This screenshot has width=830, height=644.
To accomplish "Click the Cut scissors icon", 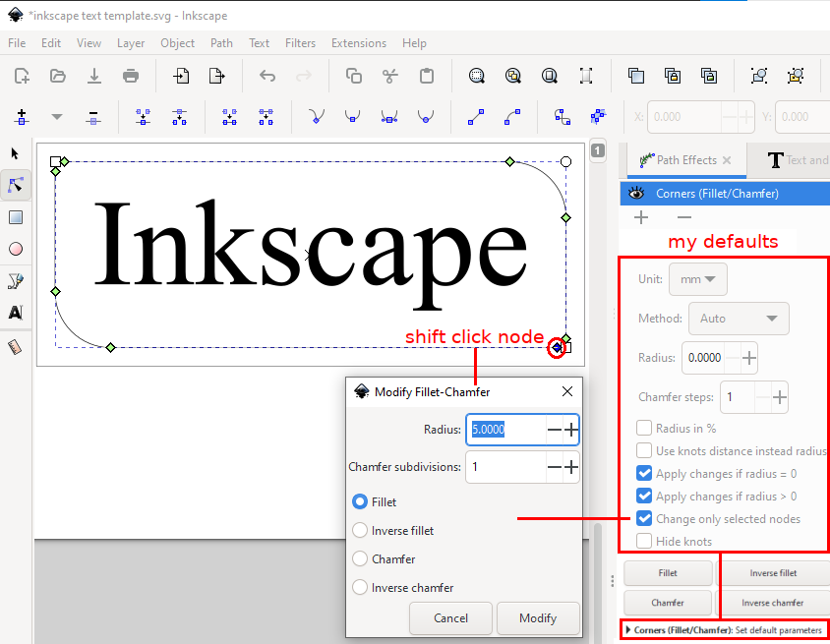I will pos(390,77).
